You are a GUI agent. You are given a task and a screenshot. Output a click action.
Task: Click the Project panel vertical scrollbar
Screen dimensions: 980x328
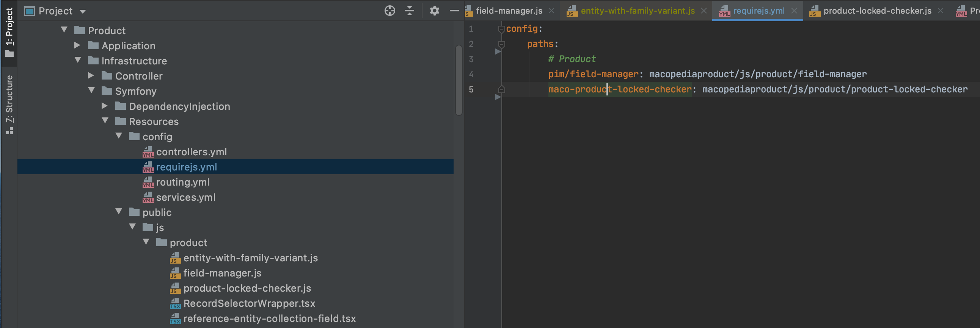point(459,80)
